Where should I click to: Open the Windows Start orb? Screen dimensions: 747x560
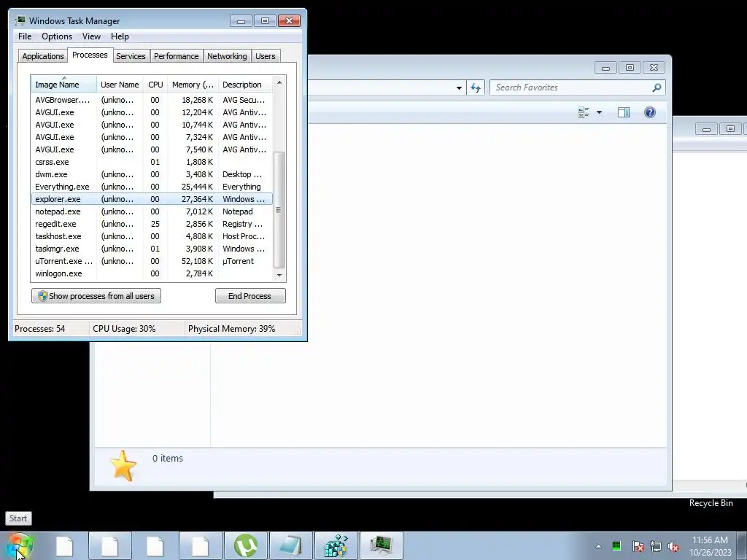click(x=20, y=546)
